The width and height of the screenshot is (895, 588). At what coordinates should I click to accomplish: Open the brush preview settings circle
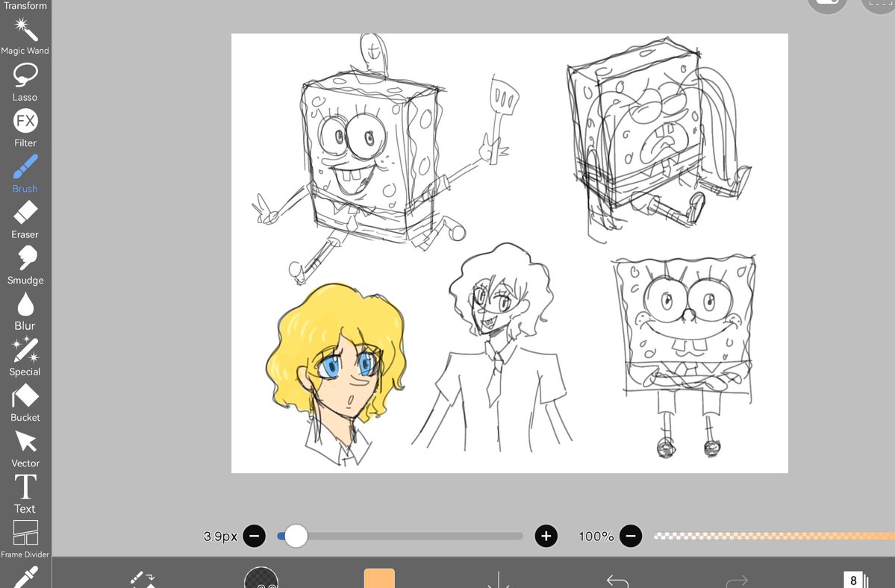(261, 578)
